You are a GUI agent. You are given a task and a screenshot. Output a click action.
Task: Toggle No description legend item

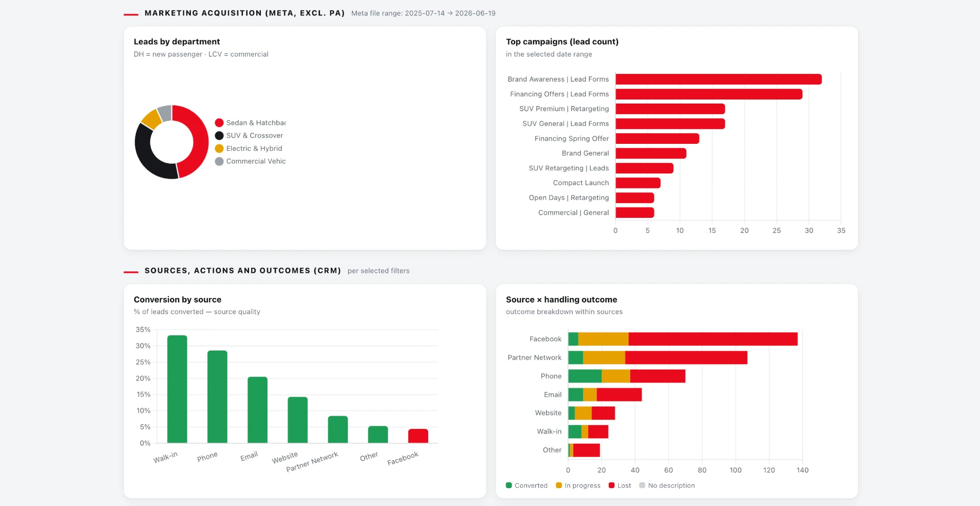[667, 486]
